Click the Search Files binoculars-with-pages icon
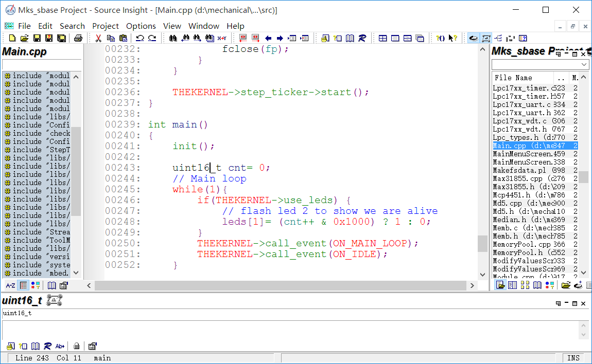Screen dimensions: 592x364 [x=210, y=38]
